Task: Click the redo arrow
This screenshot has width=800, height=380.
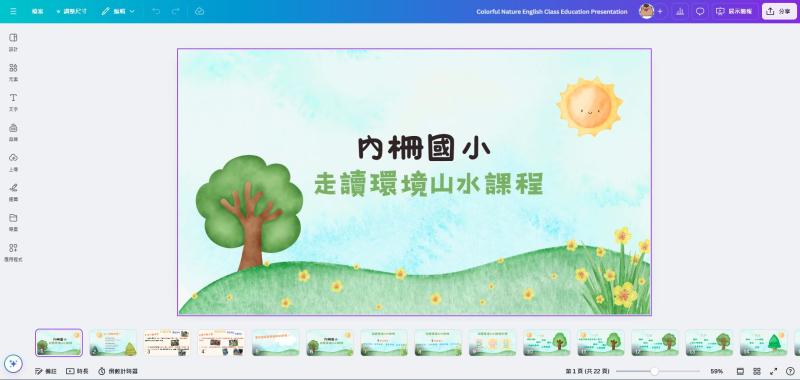Action: coord(176,11)
